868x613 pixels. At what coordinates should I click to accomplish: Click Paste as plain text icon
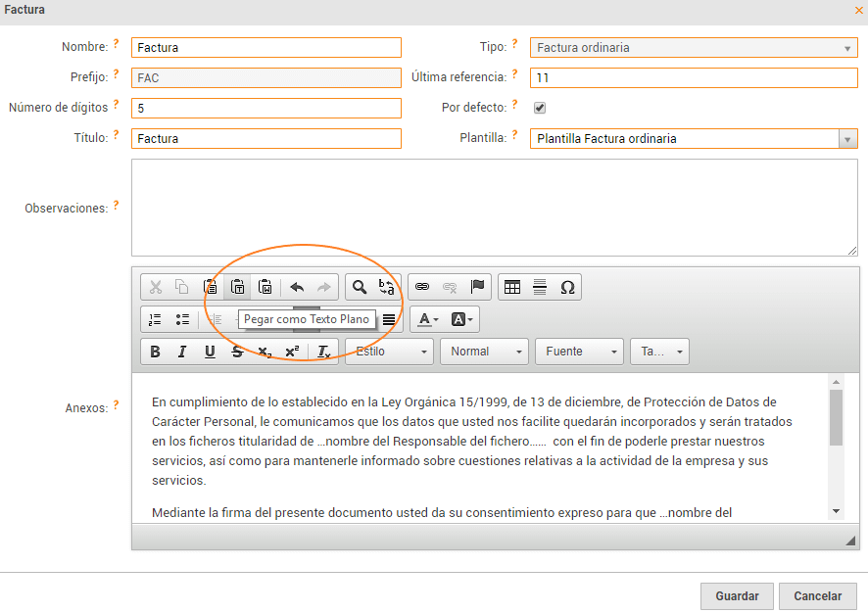click(237, 287)
